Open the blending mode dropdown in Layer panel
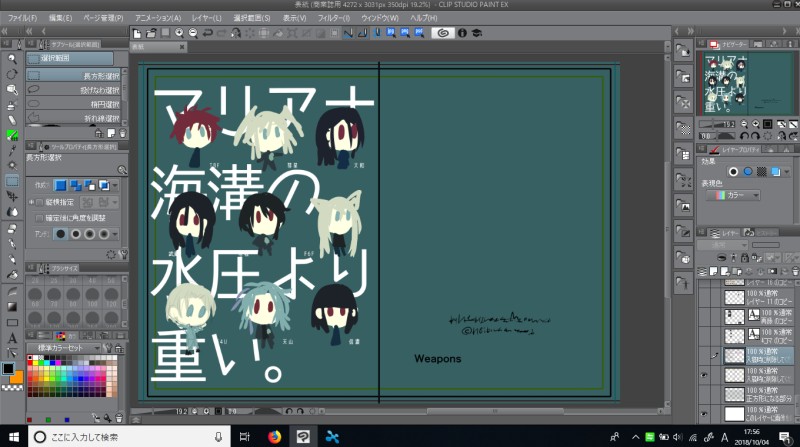The width and height of the screenshot is (800, 447). [x=722, y=245]
